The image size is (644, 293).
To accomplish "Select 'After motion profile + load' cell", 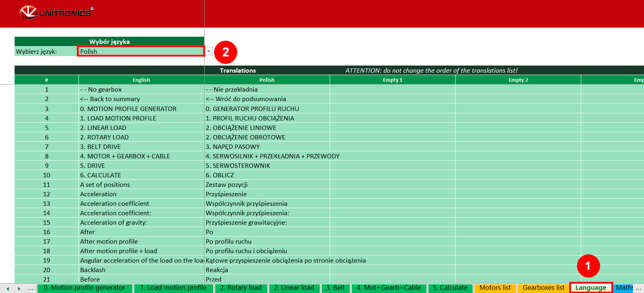I will [141, 251].
